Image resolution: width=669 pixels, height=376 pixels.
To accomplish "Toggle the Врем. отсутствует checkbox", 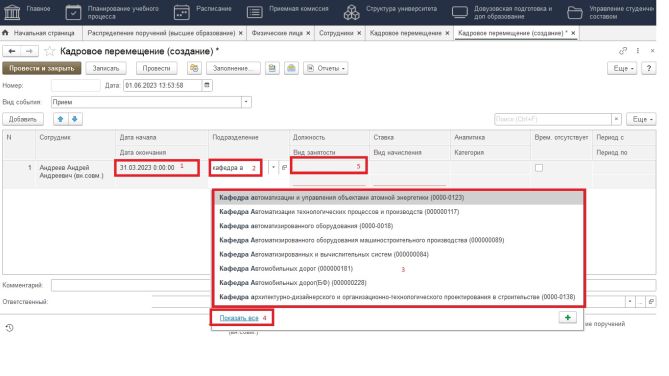I will 539,168.
